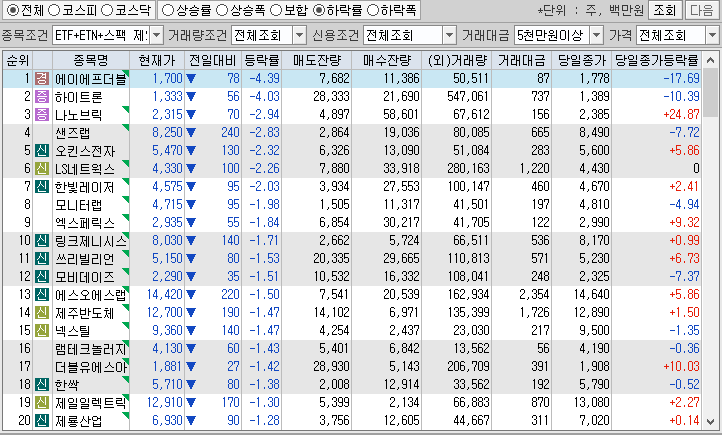This screenshot has width=722, height=435.
Task: Click the down arrow icon in 샌즈랩 row
Action: click(x=191, y=133)
